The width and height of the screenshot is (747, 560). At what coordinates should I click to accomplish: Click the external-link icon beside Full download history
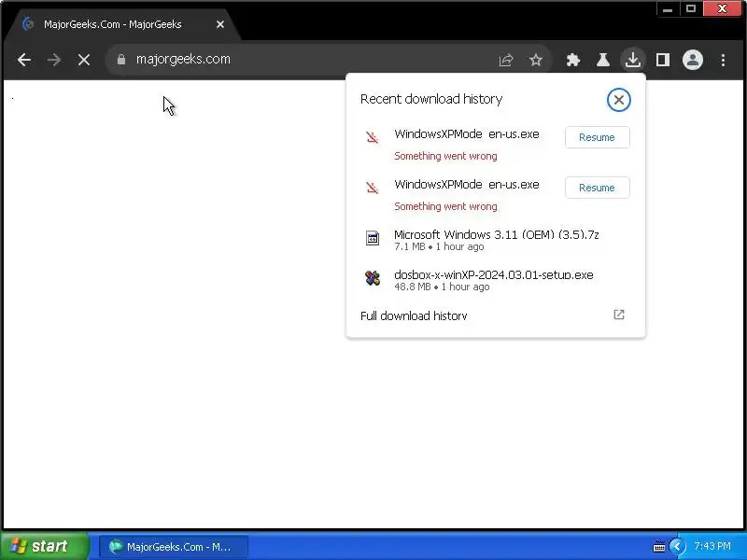(619, 315)
